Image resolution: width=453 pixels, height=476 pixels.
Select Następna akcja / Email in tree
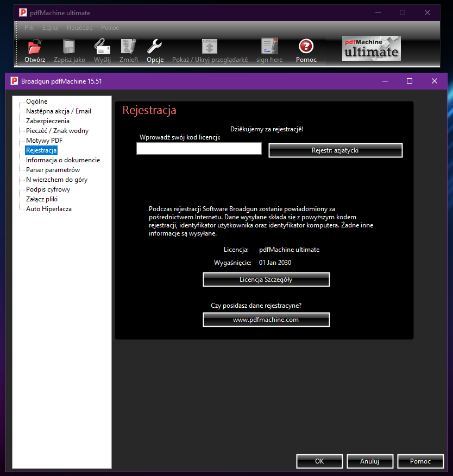point(59,111)
